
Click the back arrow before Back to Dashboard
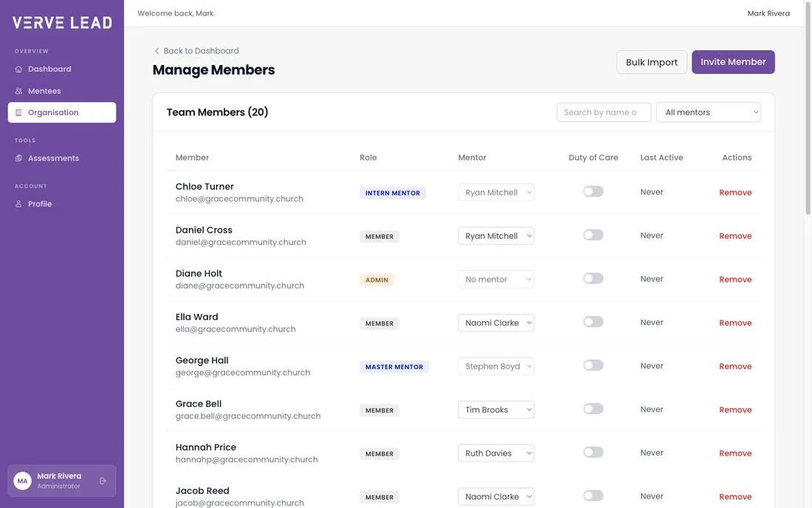[x=157, y=51]
